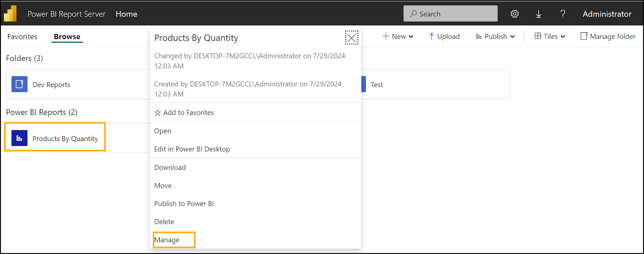
Task: Click the Products By Quantity report icon
Action: (x=19, y=138)
